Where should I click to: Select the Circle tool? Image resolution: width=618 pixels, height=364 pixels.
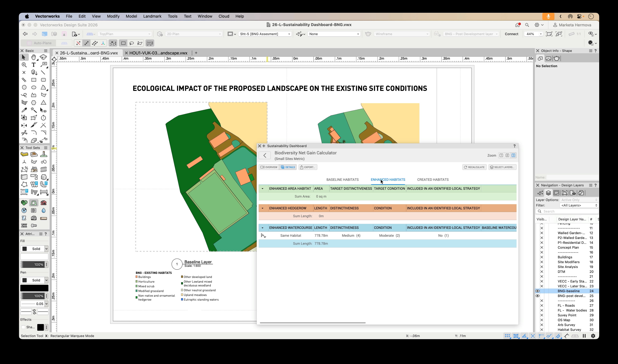[24, 88]
